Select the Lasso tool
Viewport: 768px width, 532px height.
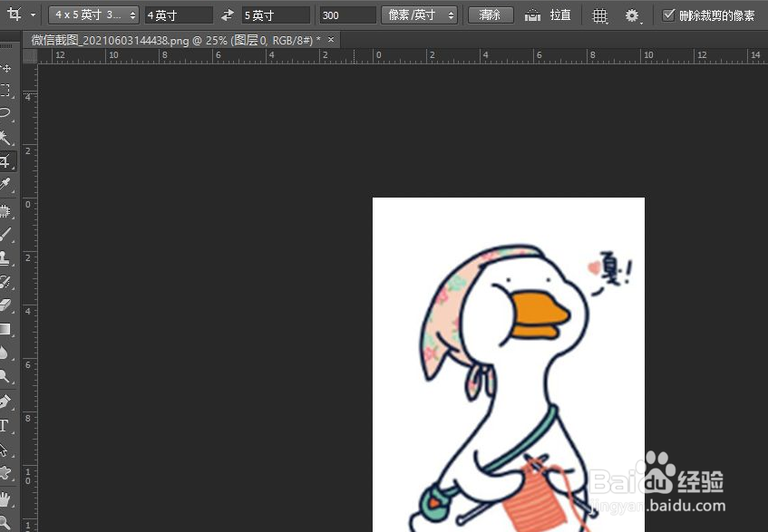pyautogui.click(x=5, y=113)
